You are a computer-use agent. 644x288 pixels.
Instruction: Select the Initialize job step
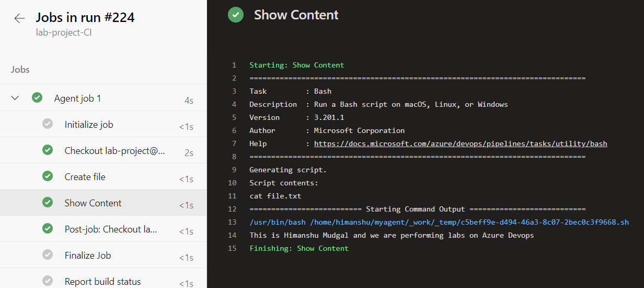pyautogui.click(x=103, y=124)
